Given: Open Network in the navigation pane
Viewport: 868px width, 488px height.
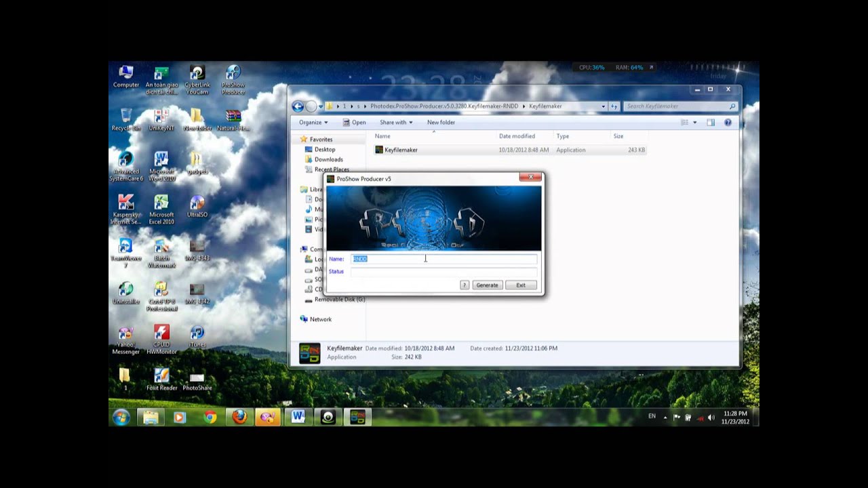Looking at the screenshot, I should [x=320, y=319].
